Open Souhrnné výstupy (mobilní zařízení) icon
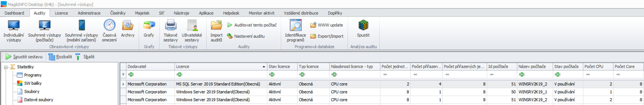644x105 pixels. (x=82, y=25)
